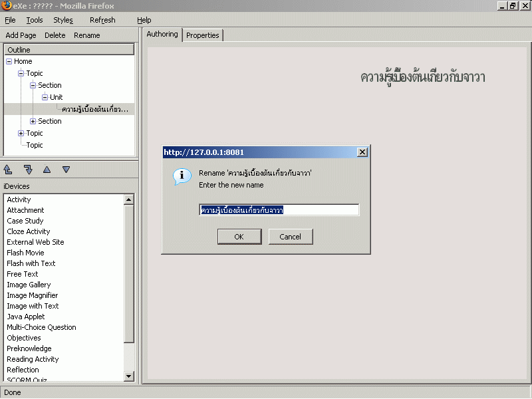Click the new name input field
The width and height of the screenshot is (532, 399).
pyautogui.click(x=279, y=210)
